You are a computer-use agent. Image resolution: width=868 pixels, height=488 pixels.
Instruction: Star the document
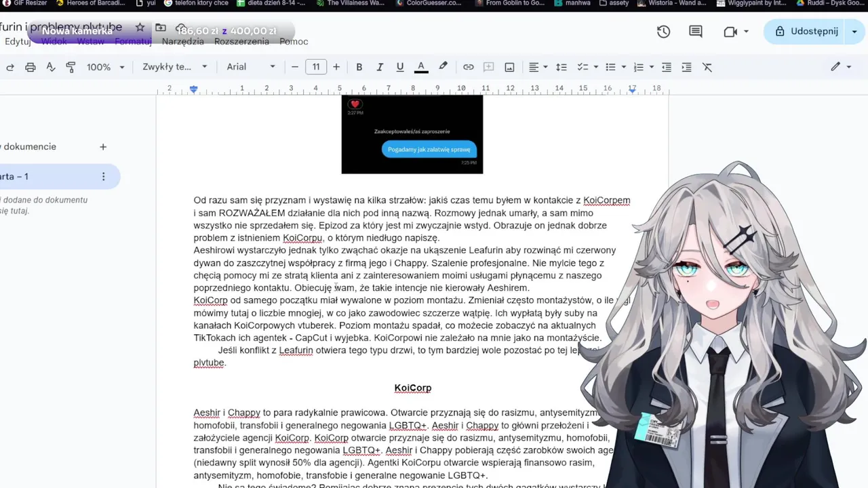pos(140,27)
